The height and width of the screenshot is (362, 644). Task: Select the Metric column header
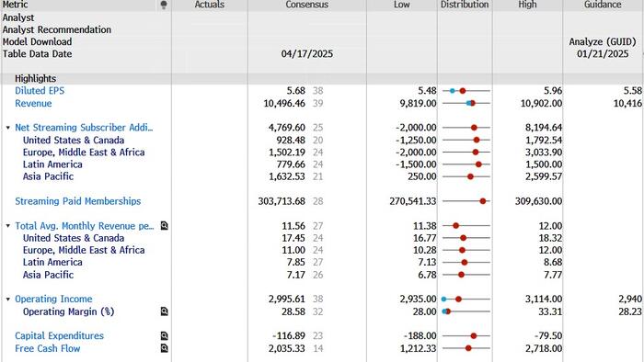click(16, 5)
